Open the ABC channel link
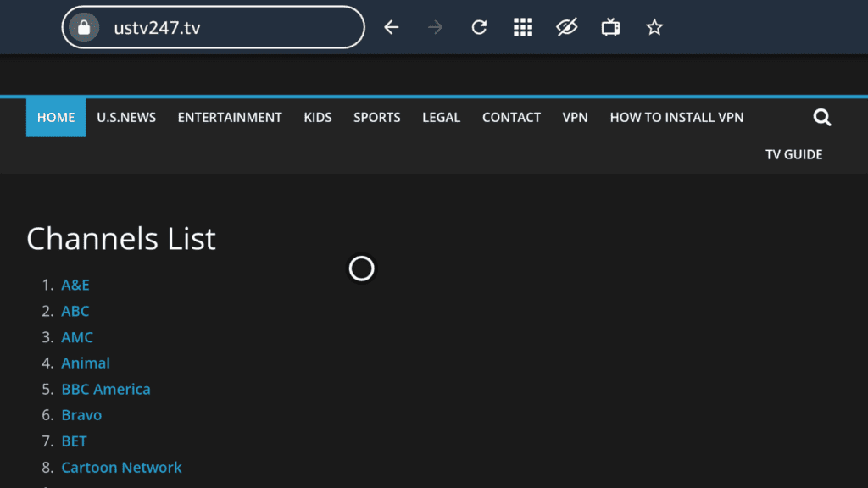868x488 pixels. (75, 311)
